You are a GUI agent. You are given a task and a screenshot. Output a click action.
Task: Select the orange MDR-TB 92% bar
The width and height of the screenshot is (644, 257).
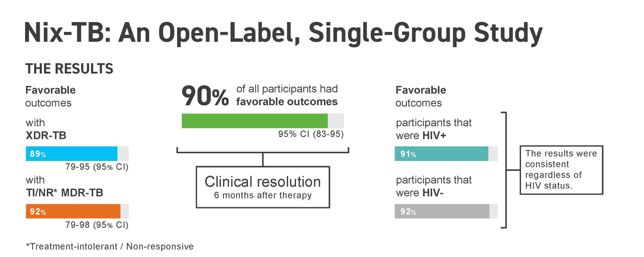(73, 211)
